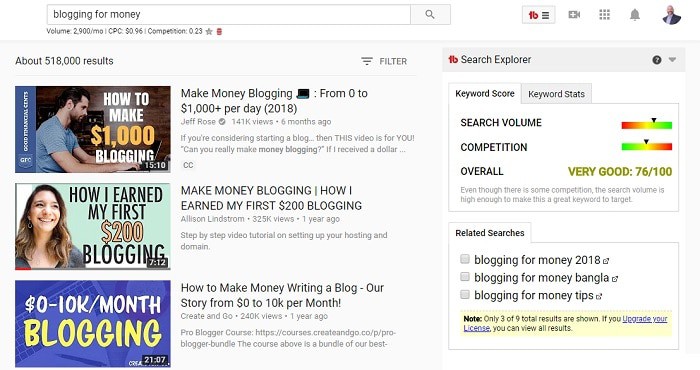This screenshot has height=370, width=700.
Task: Open '$0-10K/Month Blogging' thumbnail
Action: [x=93, y=324]
